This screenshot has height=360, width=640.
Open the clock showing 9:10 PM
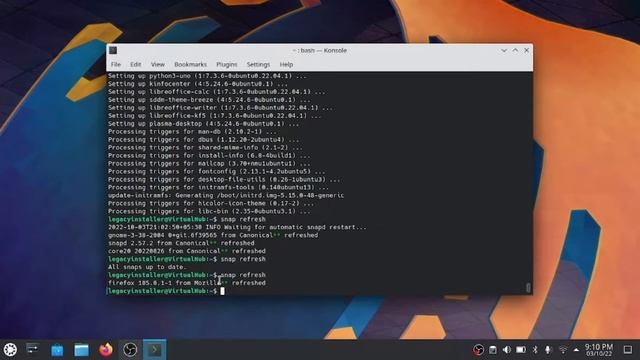pos(599,350)
